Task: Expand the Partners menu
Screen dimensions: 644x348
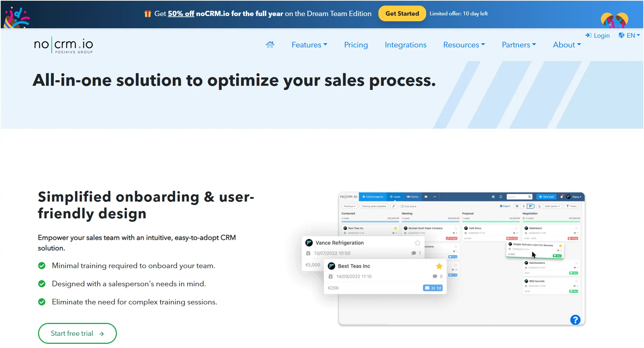Action: coord(519,45)
